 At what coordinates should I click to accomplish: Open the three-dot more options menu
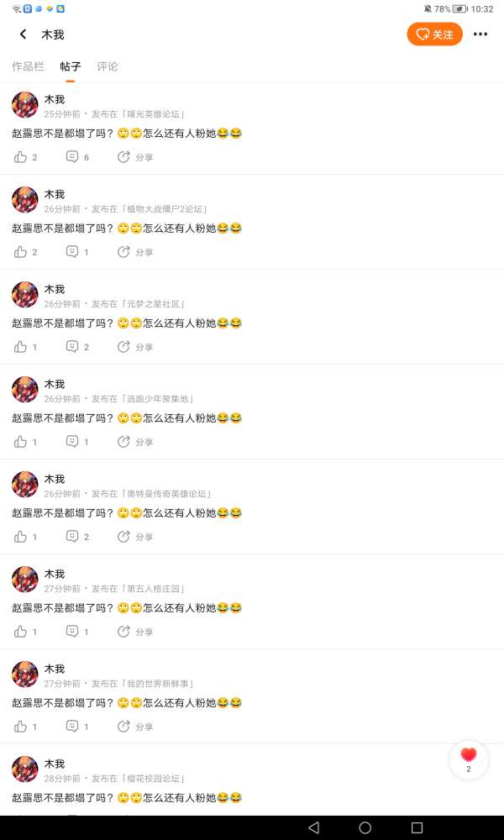(480, 34)
